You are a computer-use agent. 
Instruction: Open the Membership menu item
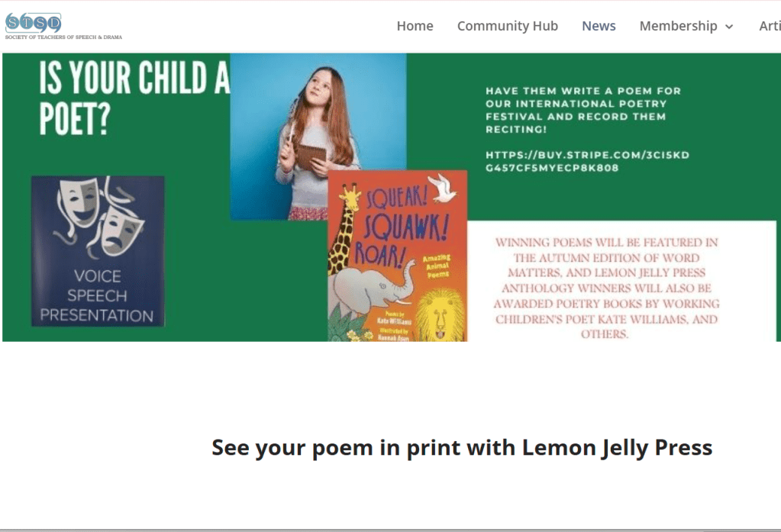(678, 26)
